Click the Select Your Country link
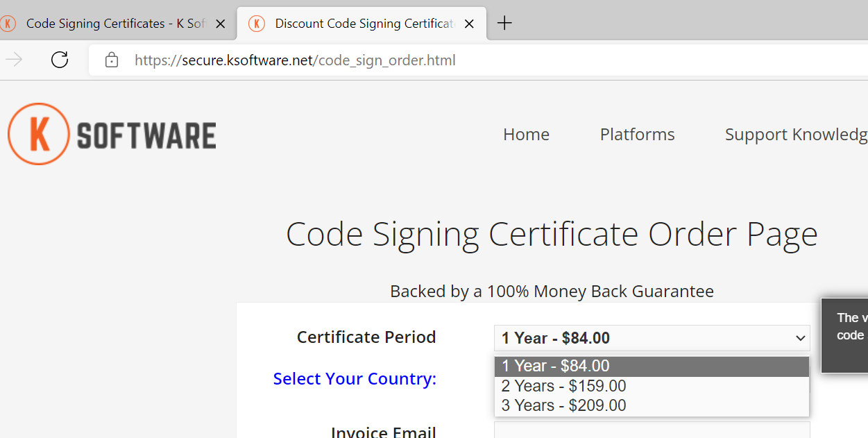The width and height of the screenshot is (868, 438). coord(355,379)
